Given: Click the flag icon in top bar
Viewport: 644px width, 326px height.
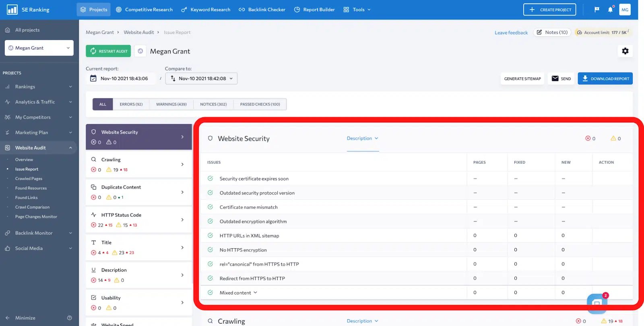Looking at the screenshot, I should click(597, 10).
